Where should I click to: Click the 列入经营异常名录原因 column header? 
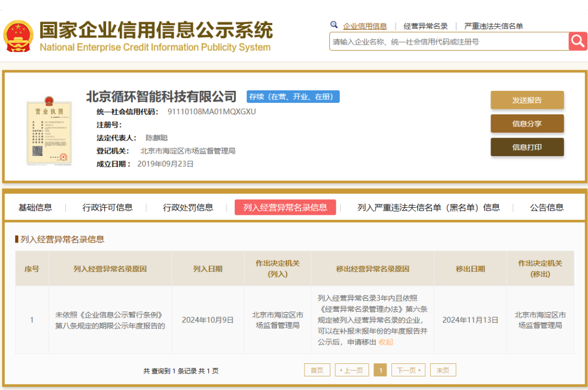coord(110,269)
